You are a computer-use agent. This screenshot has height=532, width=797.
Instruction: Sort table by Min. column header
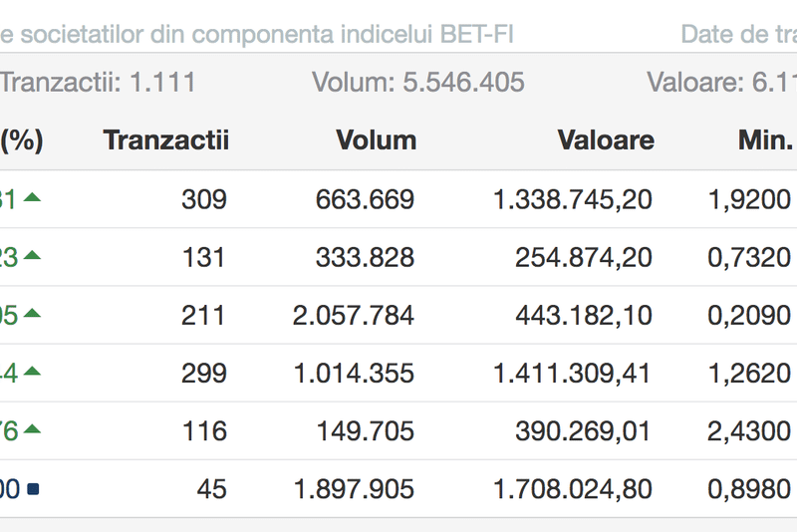coord(764,140)
